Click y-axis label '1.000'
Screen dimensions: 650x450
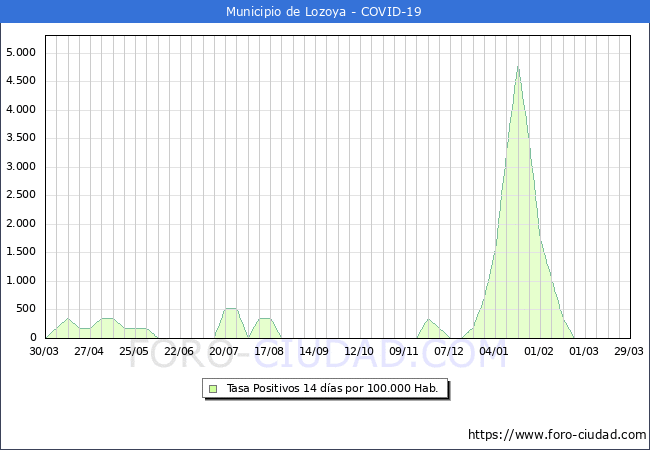[x=21, y=281]
